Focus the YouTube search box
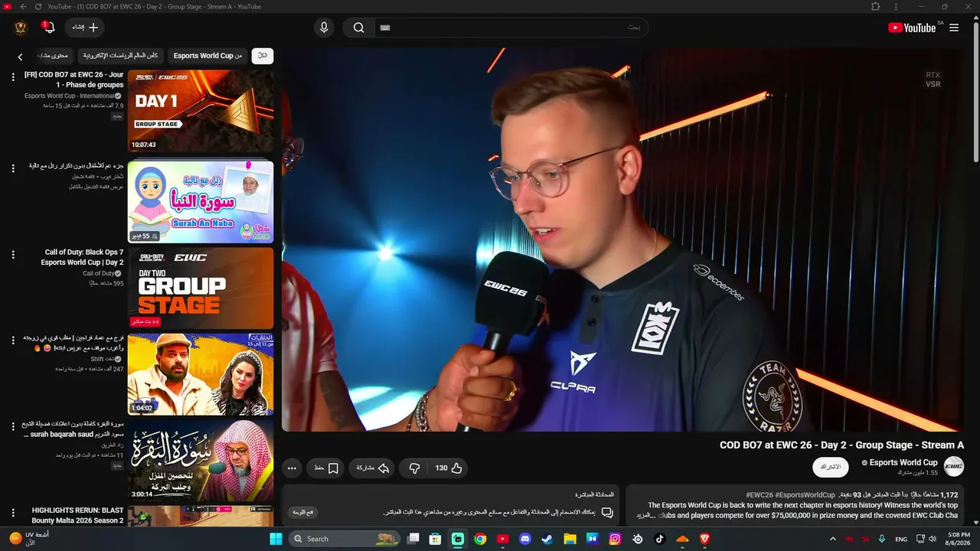Image resolution: width=980 pixels, height=551 pixels. click(x=511, y=28)
